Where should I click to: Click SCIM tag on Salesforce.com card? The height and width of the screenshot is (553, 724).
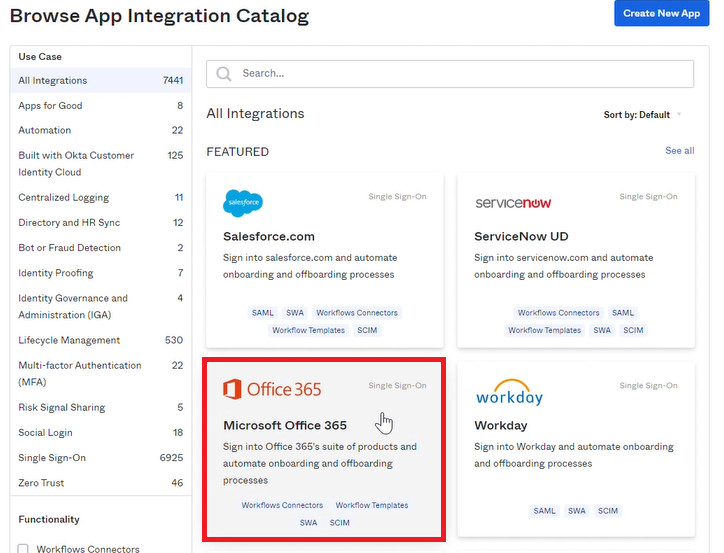tap(367, 330)
